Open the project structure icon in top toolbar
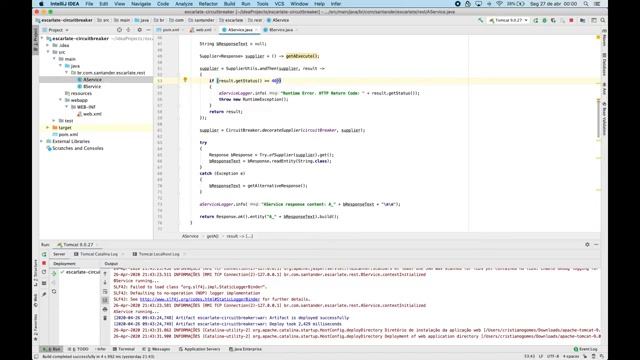 pos(582,20)
